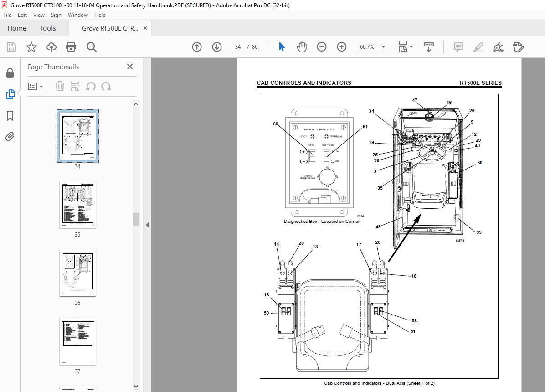The image size is (545, 392).
Task: Click the Save file icon
Action: point(11,47)
